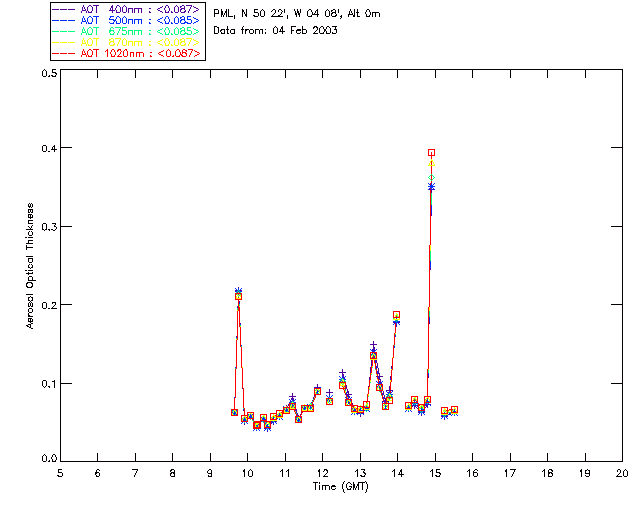Click the 0.1 y-axis tick label

[49, 384]
